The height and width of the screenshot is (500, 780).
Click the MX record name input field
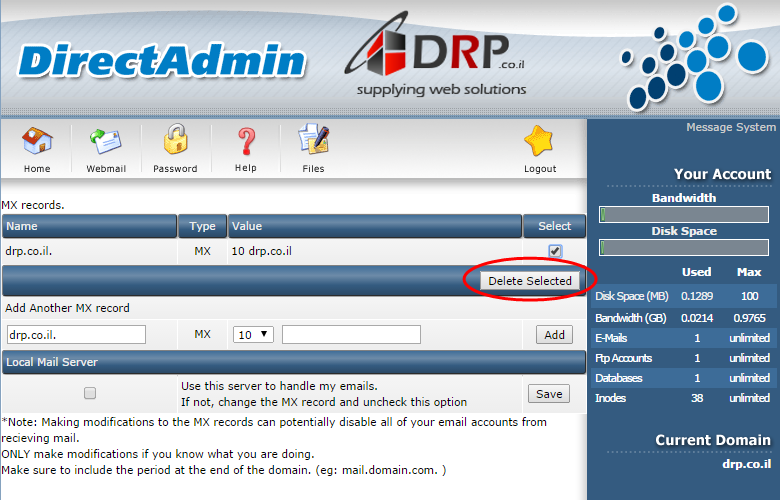pos(76,334)
